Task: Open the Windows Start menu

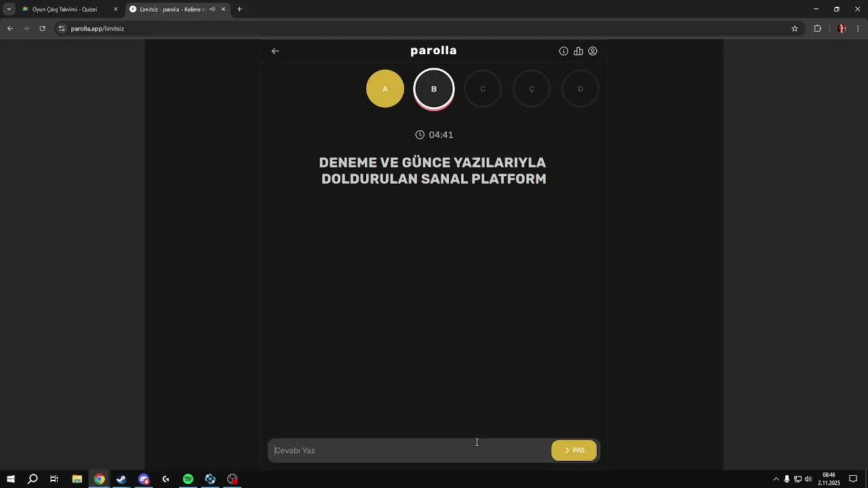Action: point(11,479)
